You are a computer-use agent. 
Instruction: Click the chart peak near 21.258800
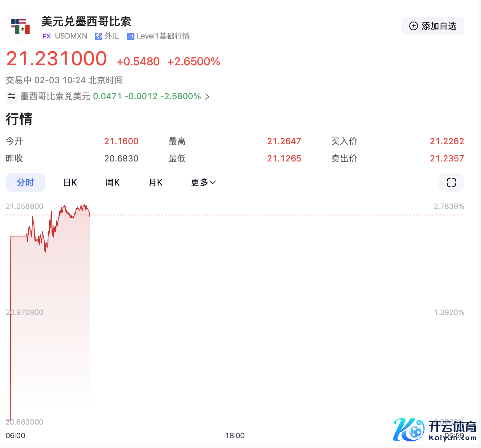(x=64, y=206)
